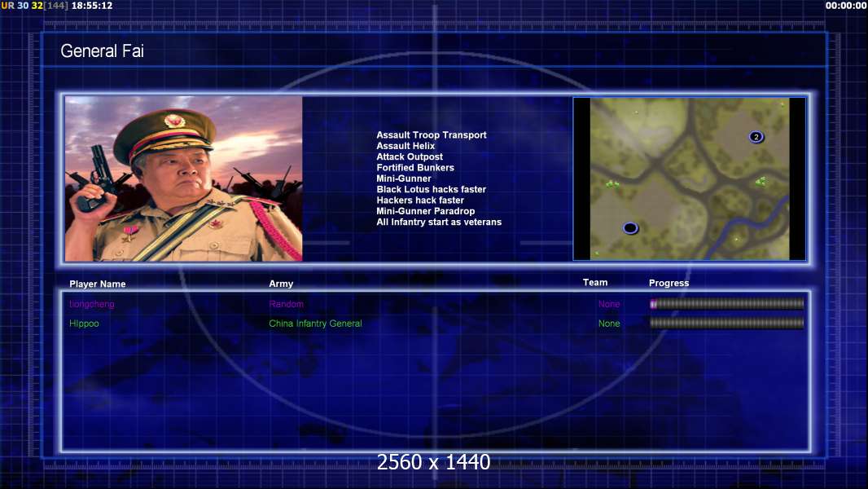Click 'Assault Troop Transport' in the ability list
This screenshot has height=489, width=868.
pyautogui.click(x=432, y=134)
